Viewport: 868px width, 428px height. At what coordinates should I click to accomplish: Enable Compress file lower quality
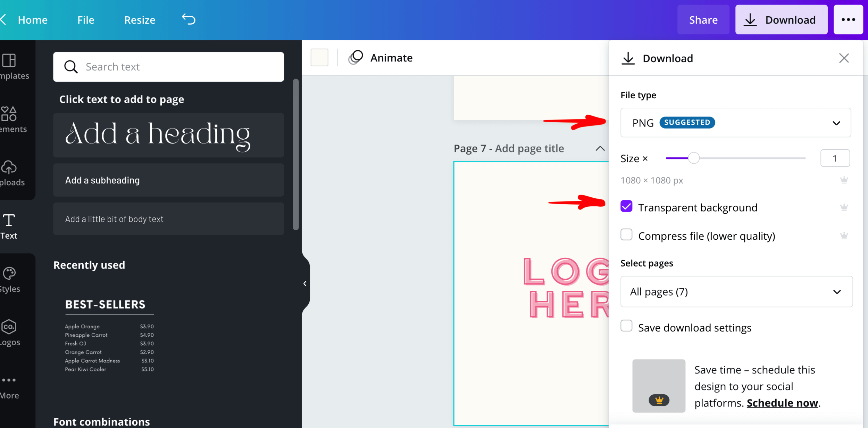coord(626,235)
